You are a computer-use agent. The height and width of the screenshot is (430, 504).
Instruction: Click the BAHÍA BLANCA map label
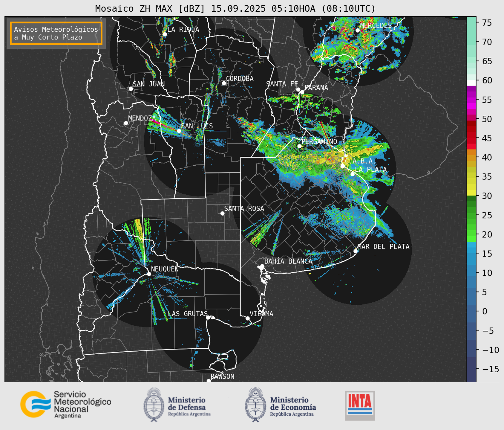tap(288, 261)
